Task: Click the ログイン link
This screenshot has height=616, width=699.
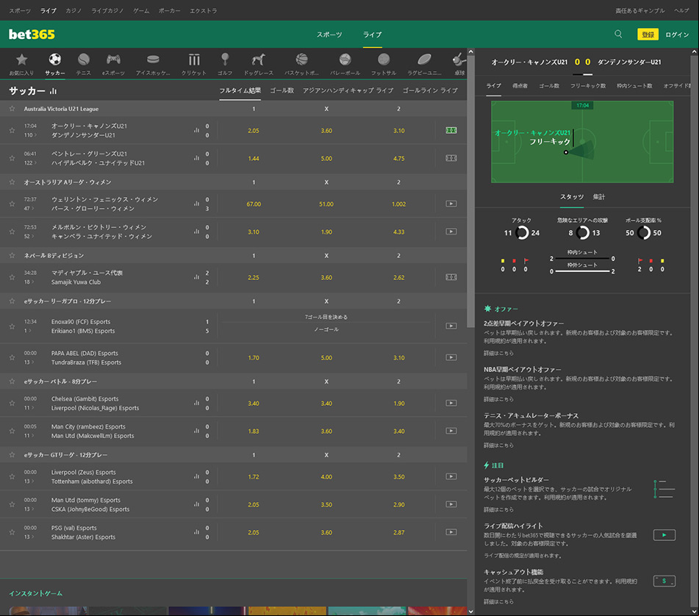Action: tap(677, 35)
